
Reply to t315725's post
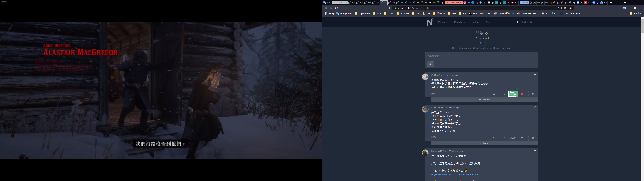(494, 138)
